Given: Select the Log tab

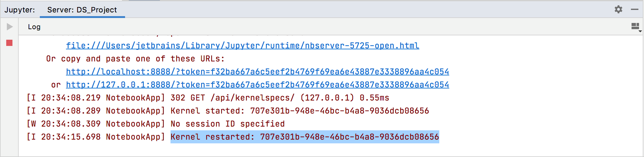Looking at the screenshot, I should click(x=34, y=27).
